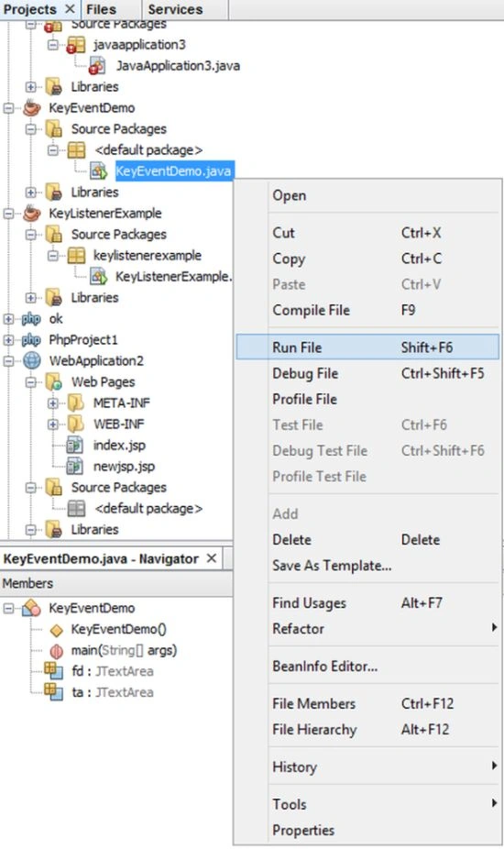Collapse the KeyListenerExample project node
The image size is (504, 849).
pos(8,214)
